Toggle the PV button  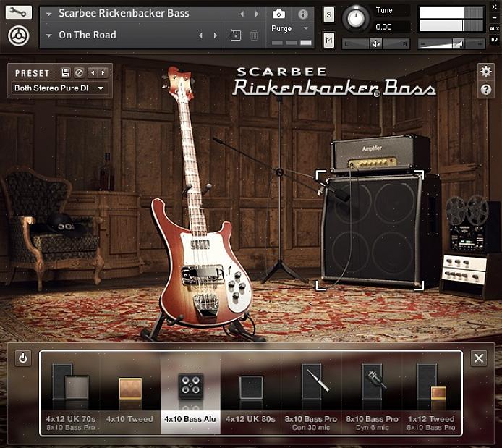[494, 40]
